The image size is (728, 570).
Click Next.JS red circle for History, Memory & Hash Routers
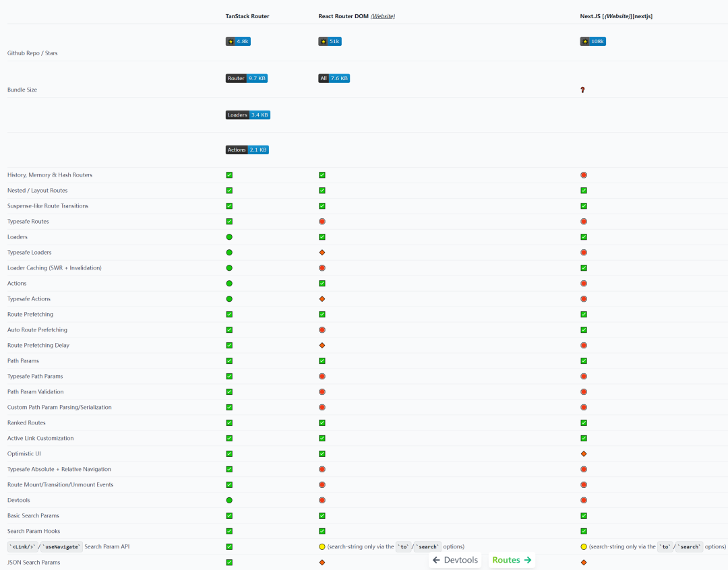pyautogui.click(x=584, y=175)
